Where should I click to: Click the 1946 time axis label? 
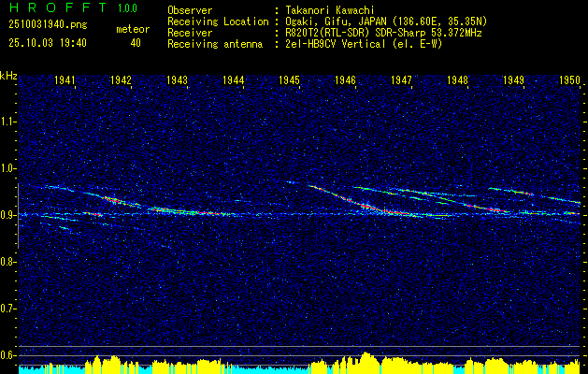point(345,79)
